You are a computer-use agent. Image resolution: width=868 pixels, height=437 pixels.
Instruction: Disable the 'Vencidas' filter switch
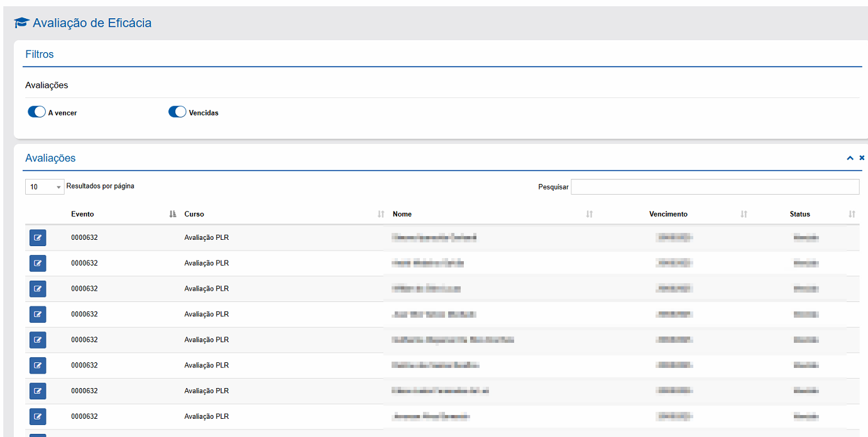point(177,112)
